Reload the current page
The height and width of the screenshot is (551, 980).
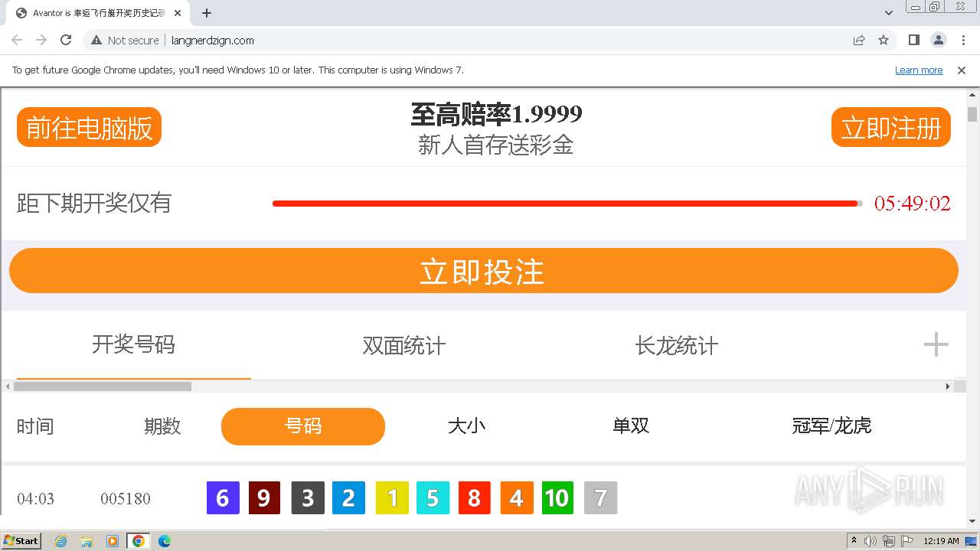[66, 40]
